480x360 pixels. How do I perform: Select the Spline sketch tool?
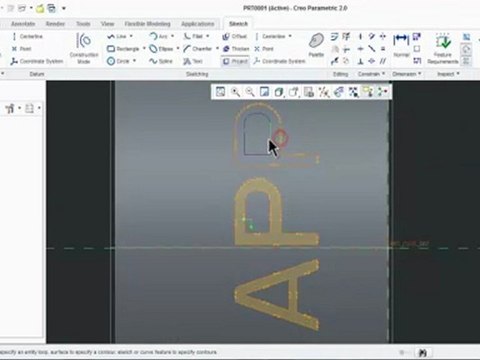(161, 61)
